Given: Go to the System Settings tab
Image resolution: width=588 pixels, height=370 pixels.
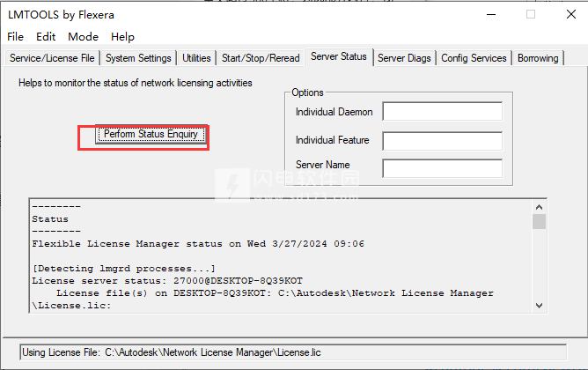Looking at the screenshot, I should tap(138, 58).
